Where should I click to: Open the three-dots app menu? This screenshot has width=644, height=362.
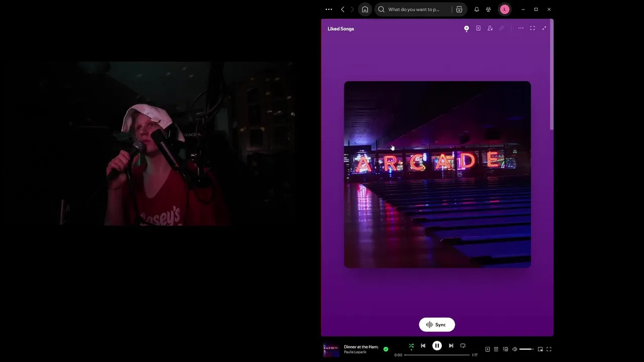click(x=329, y=9)
